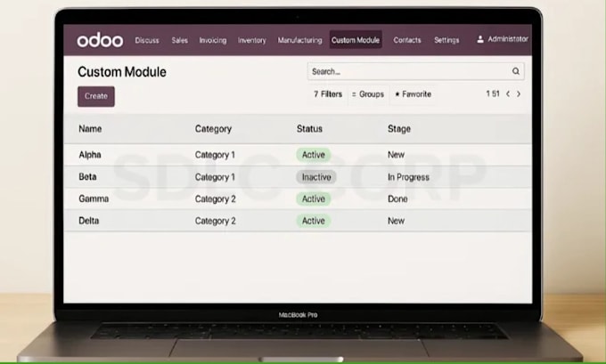Open the Invoicing menu

213,40
